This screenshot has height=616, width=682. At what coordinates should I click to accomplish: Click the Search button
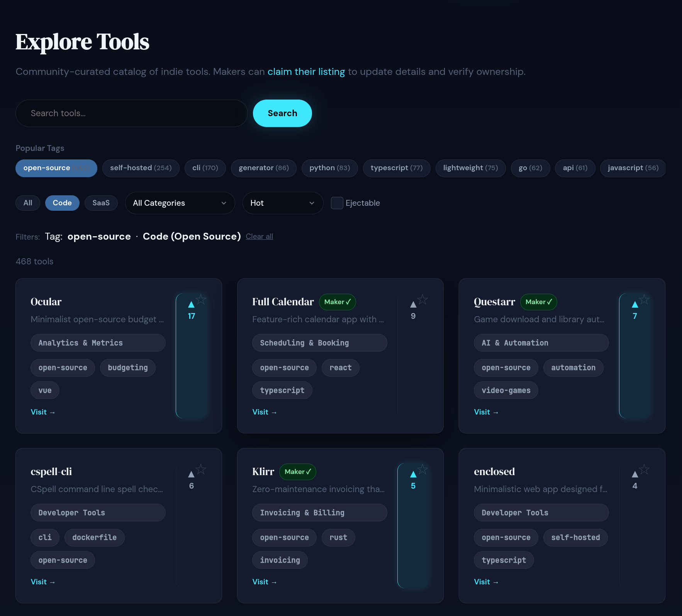282,113
